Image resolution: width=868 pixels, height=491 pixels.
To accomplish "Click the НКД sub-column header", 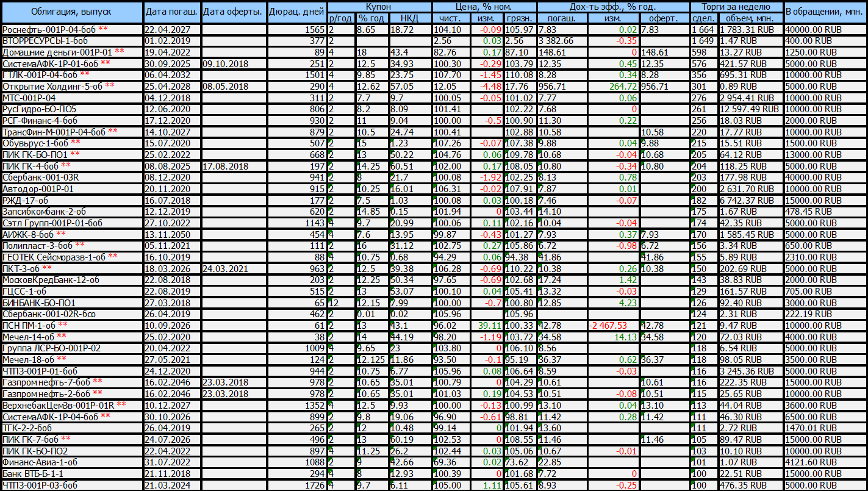I will click(x=409, y=18).
